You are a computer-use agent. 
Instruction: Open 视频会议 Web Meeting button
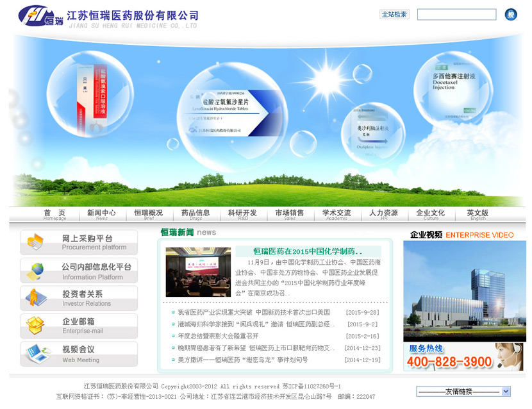point(79,354)
